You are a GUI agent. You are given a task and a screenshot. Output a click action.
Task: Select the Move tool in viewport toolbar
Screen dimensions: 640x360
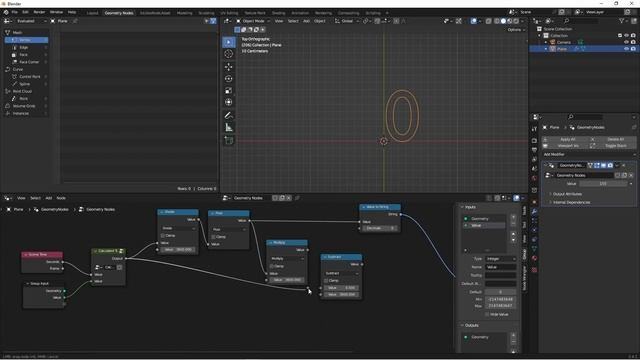point(229,67)
